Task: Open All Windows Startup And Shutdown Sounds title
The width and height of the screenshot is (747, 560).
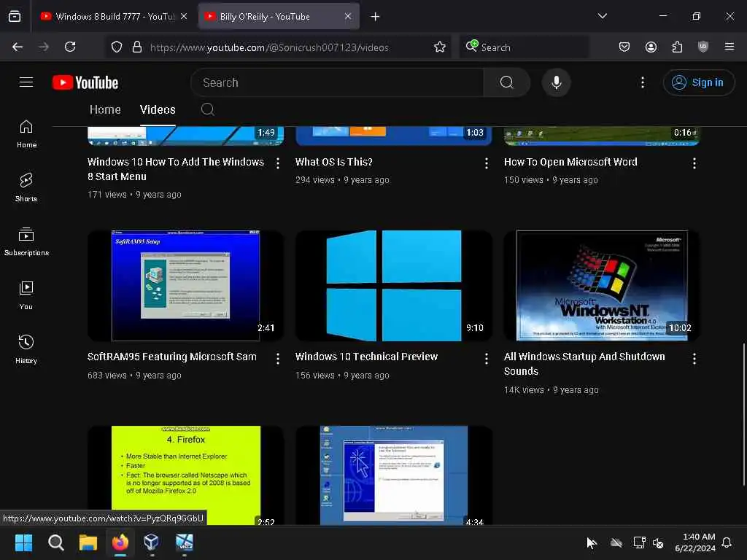Action: (584, 364)
